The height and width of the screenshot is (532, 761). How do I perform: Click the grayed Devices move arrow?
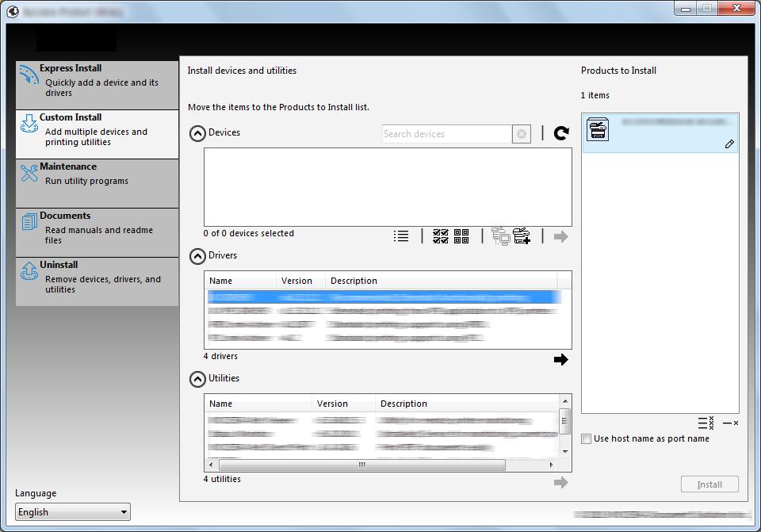560,237
